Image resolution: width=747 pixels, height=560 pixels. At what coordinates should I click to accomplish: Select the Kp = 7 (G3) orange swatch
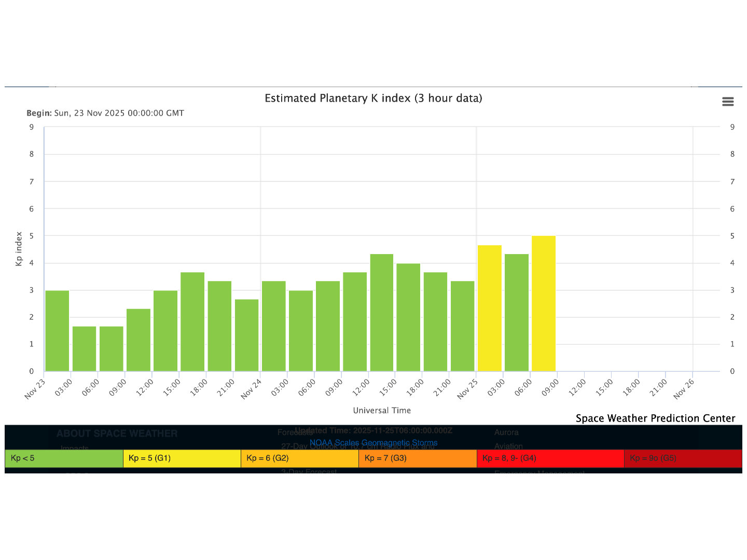coord(417,458)
